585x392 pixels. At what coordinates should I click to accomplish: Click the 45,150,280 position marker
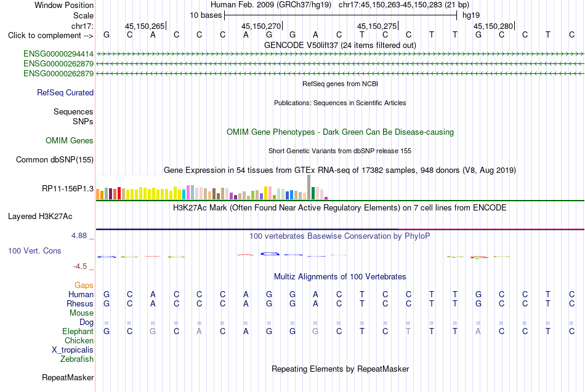click(x=493, y=26)
